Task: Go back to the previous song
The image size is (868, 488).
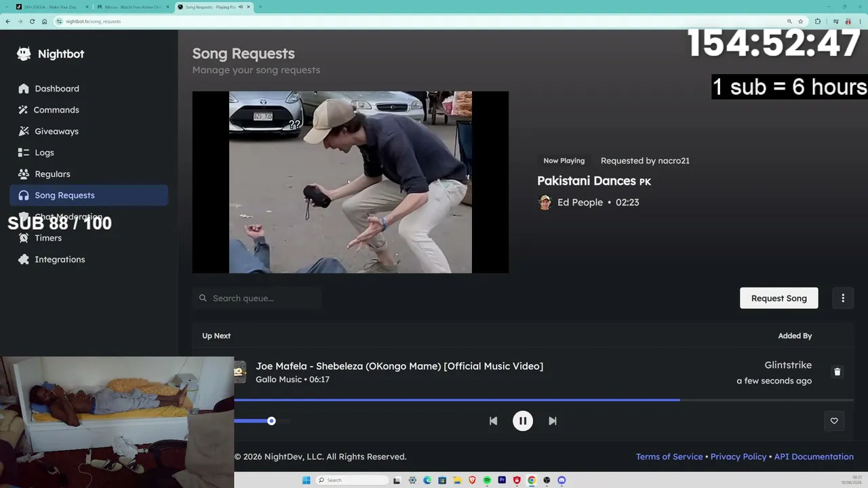Action: point(493,421)
